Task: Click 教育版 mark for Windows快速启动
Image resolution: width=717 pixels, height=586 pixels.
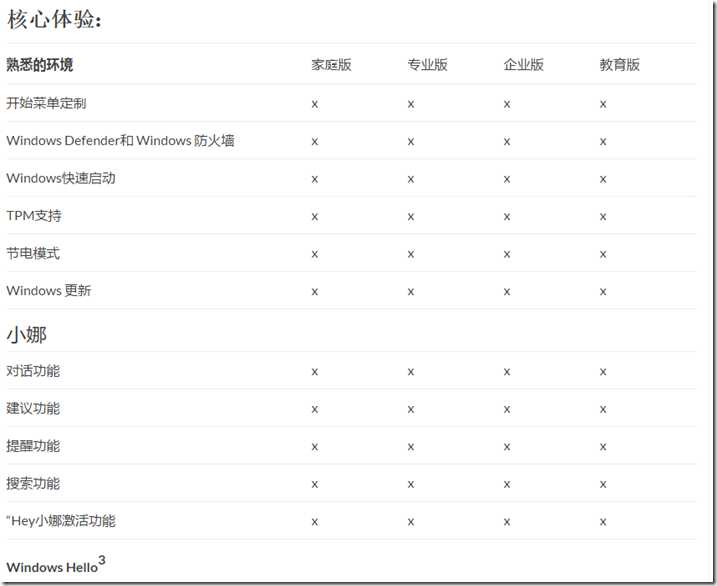Action: [x=603, y=179]
